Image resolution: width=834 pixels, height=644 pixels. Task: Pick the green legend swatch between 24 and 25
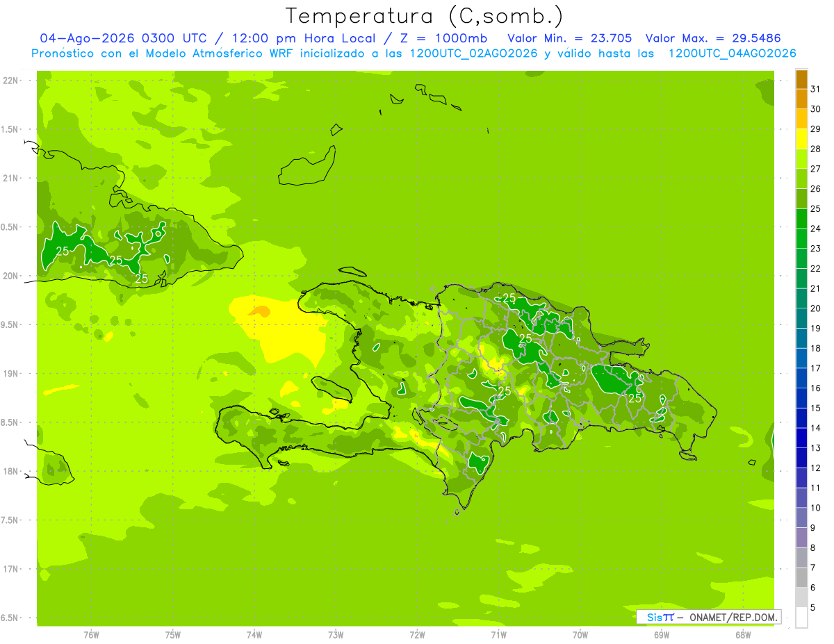pyautogui.click(x=801, y=219)
